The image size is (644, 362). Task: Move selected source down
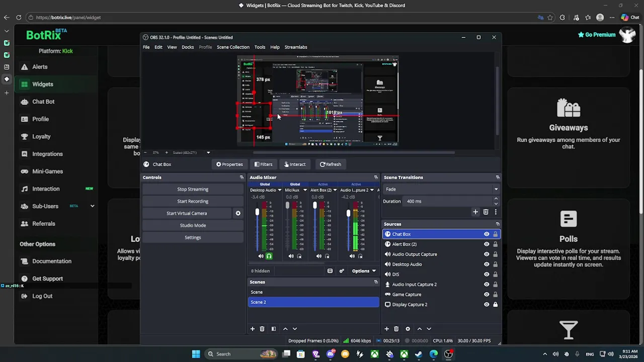coord(429,329)
